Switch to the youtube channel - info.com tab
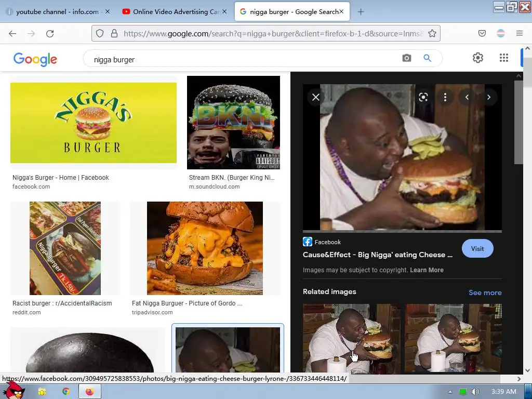 [x=57, y=12]
